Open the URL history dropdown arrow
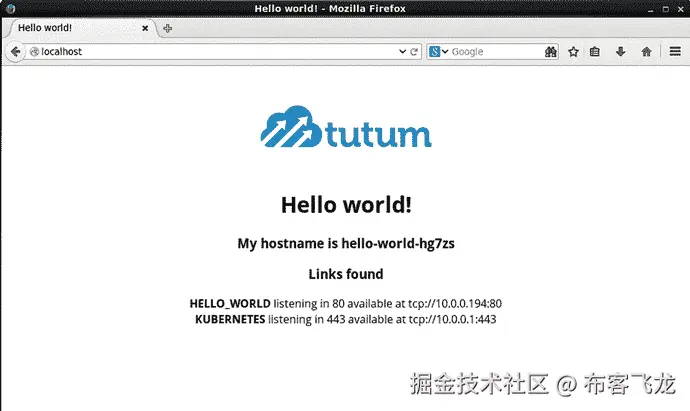Image resolution: width=690 pixels, height=411 pixels. tap(402, 51)
